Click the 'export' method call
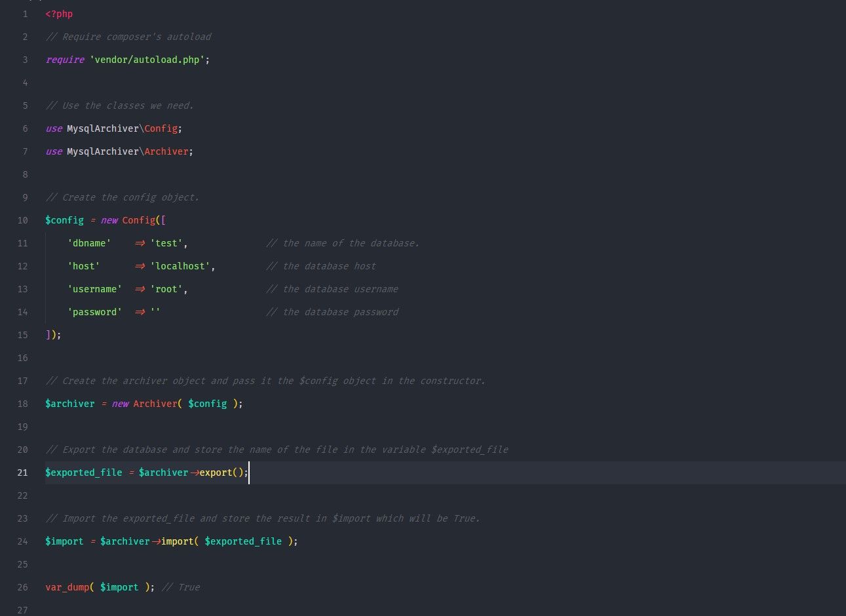The image size is (846, 616). (216, 472)
